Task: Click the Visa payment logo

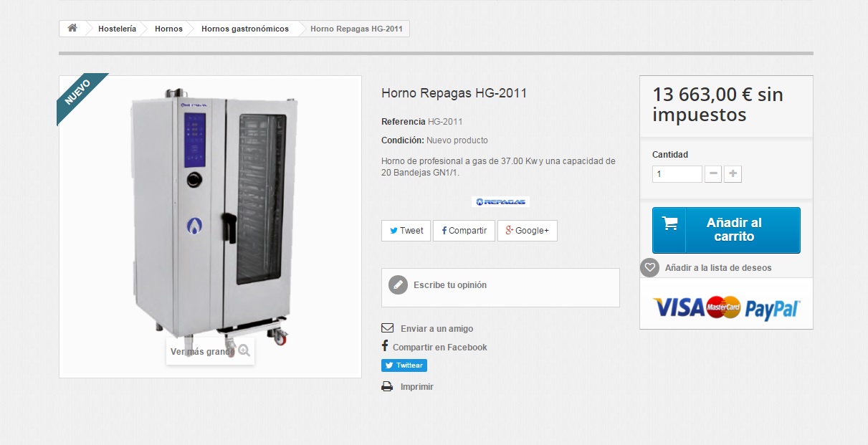Action: [679, 307]
